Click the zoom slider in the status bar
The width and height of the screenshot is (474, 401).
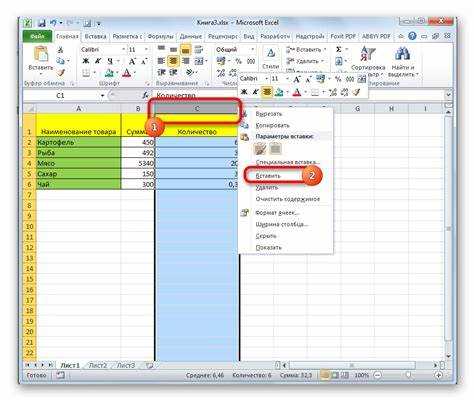point(408,375)
